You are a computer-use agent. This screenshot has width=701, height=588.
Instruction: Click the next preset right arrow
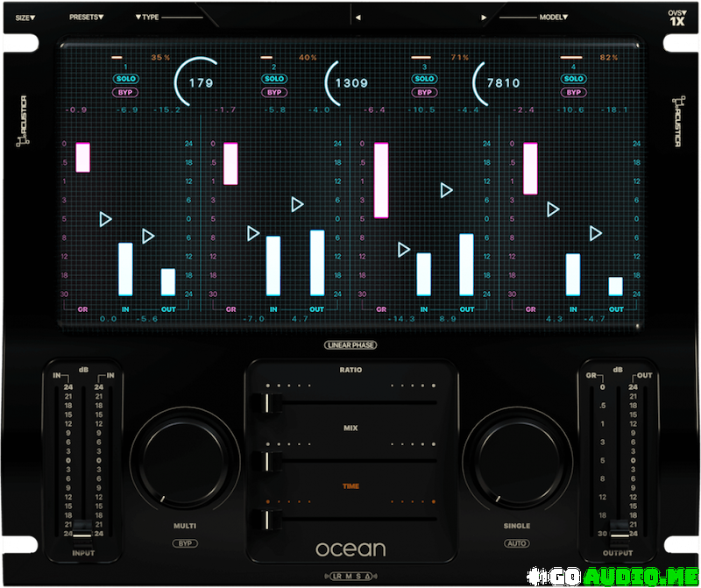[483, 17]
